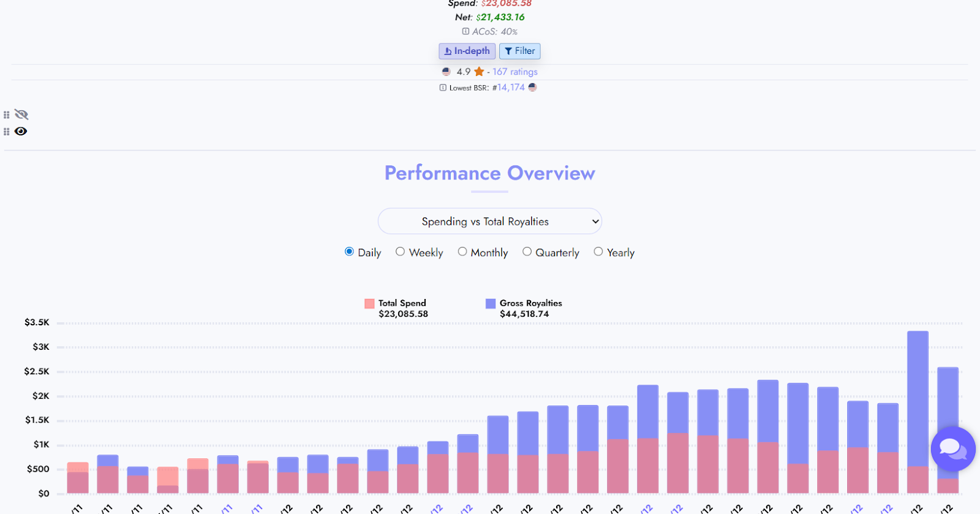This screenshot has height=514, width=980.
Task: Toggle the open eye visibility icon
Action: pos(21,131)
